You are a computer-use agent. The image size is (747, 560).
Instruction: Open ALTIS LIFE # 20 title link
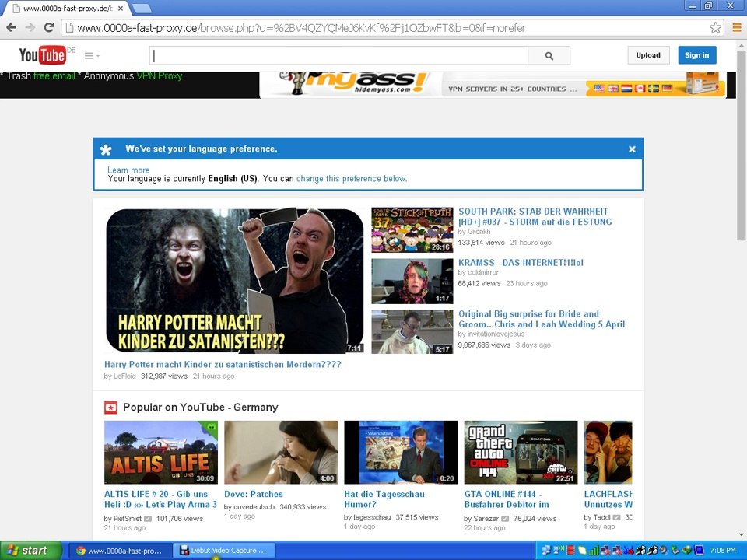(160, 499)
